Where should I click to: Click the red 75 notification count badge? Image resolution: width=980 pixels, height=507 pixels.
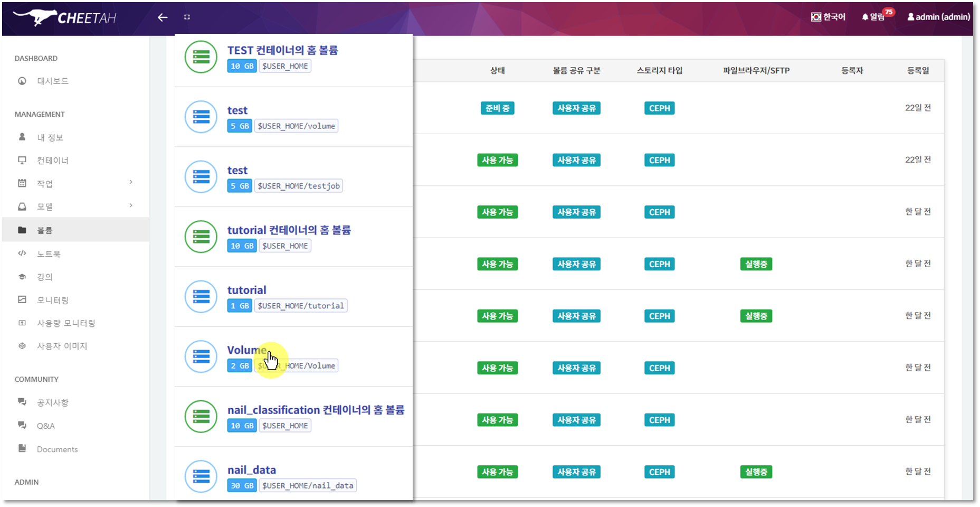[x=889, y=12]
